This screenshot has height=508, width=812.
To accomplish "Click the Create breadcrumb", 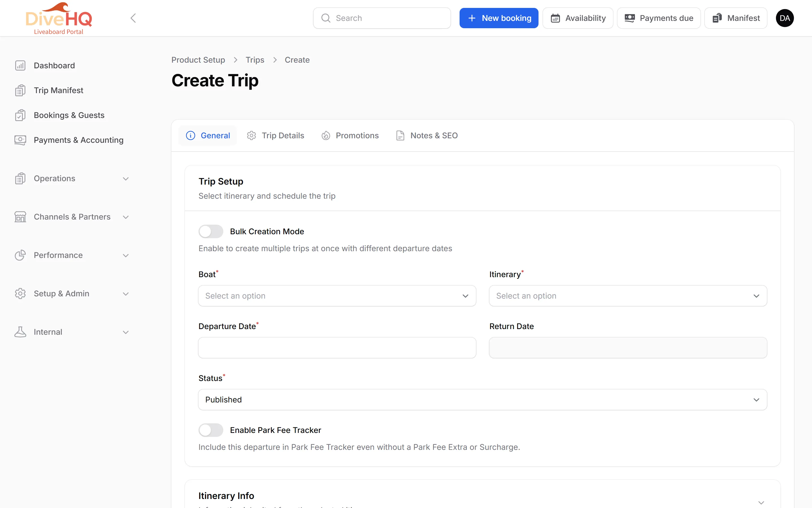I will pyautogui.click(x=297, y=60).
